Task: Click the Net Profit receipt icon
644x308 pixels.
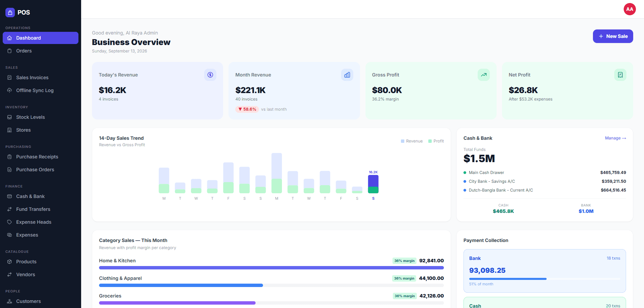Action: [620, 75]
